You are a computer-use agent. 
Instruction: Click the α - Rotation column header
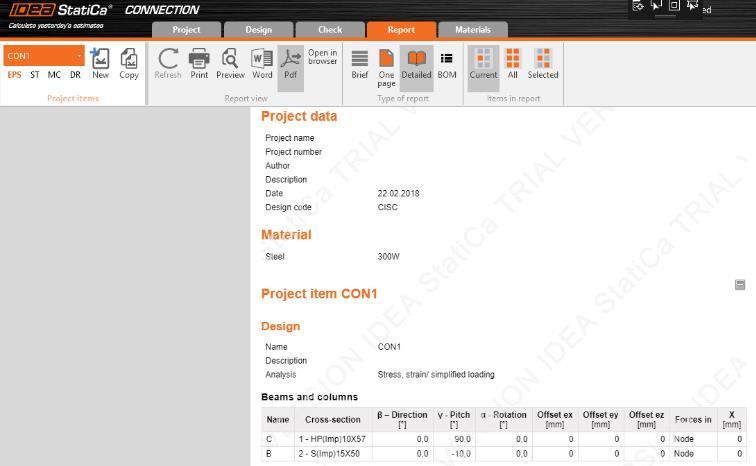point(503,419)
